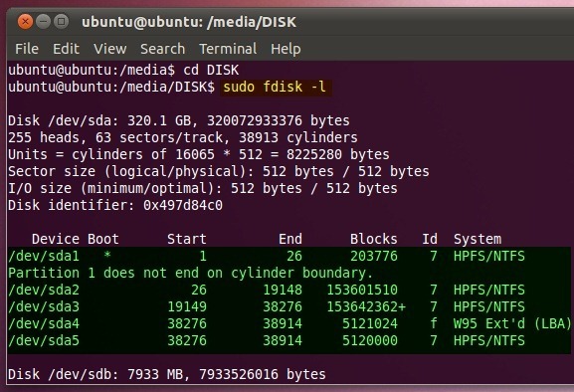Screen dimensions: 574x392
Task: Click the highlighted sudo fdisk -l command
Action: click(276, 88)
